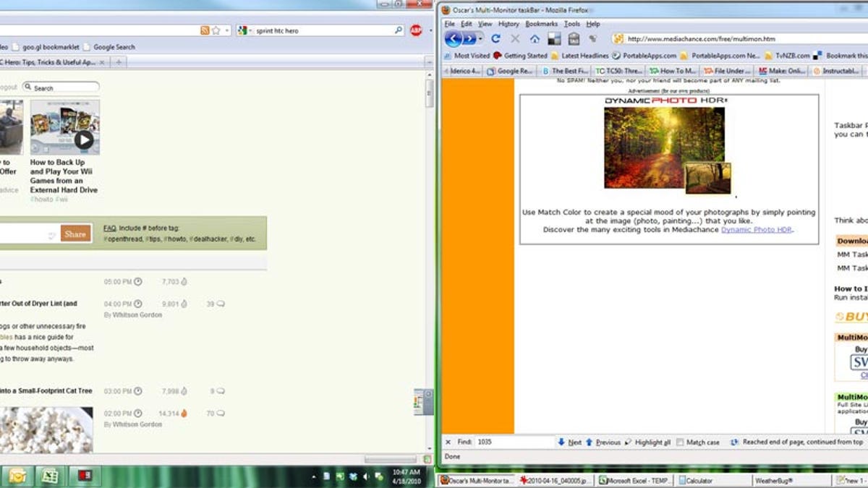This screenshot has width=868, height=488.
Task: Toggle Highlight all in Find bar
Action: (x=647, y=442)
